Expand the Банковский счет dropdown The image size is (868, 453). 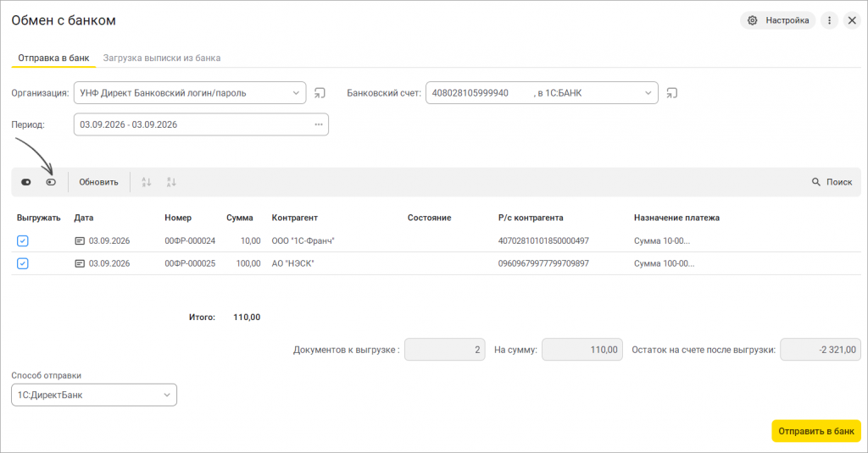click(x=648, y=93)
